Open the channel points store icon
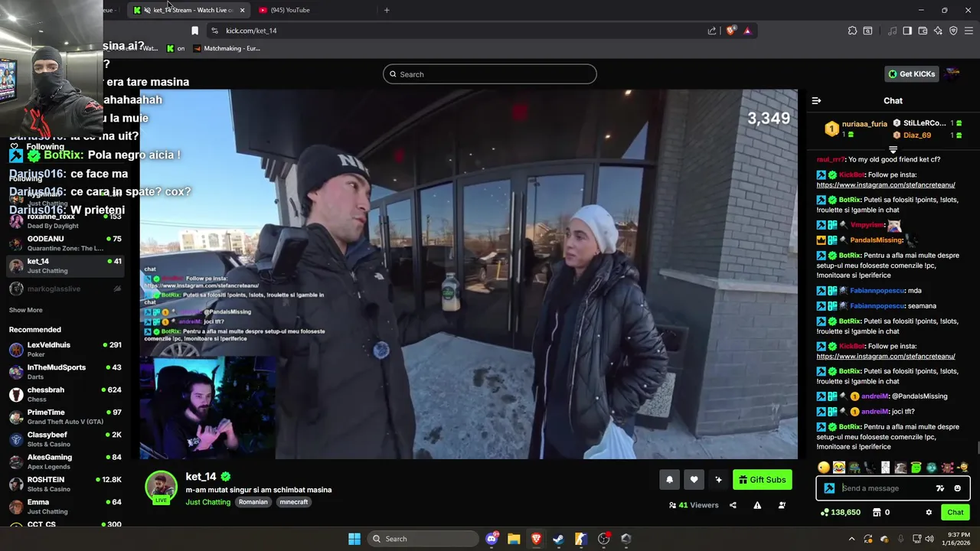The height and width of the screenshot is (551, 980). pos(877,513)
